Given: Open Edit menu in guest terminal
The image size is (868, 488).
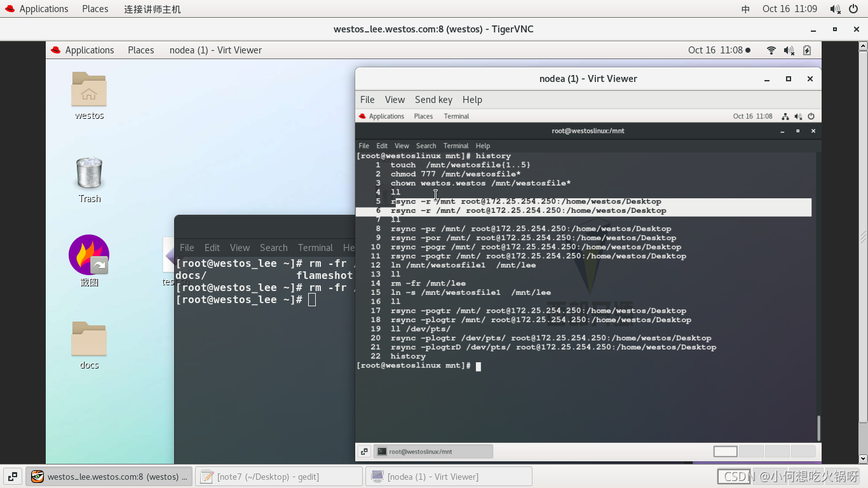Looking at the screenshot, I should [382, 146].
